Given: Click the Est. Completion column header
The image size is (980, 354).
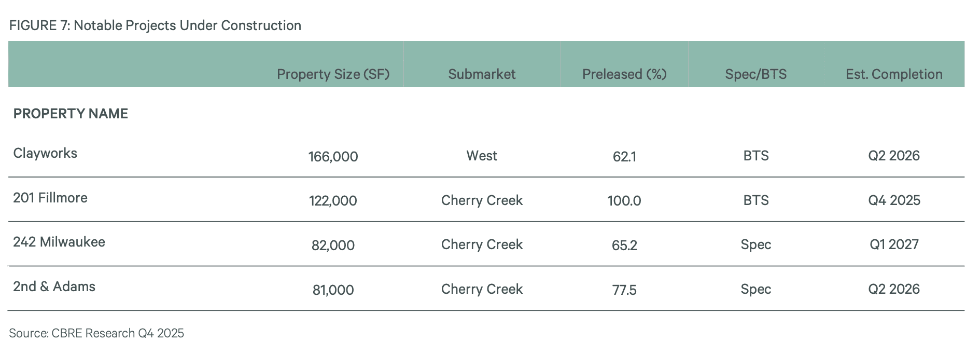Looking at the screenshot, I should tap(894, 74).
